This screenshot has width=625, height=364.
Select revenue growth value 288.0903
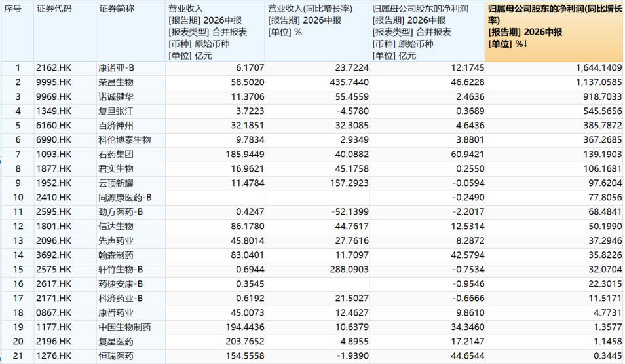349,270
